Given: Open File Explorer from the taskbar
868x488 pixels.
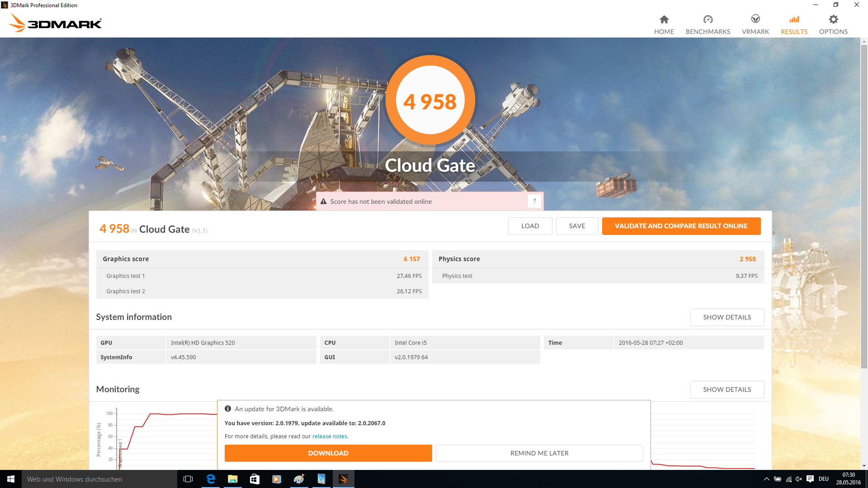Looking at the screenshot, I should [232, 479].
